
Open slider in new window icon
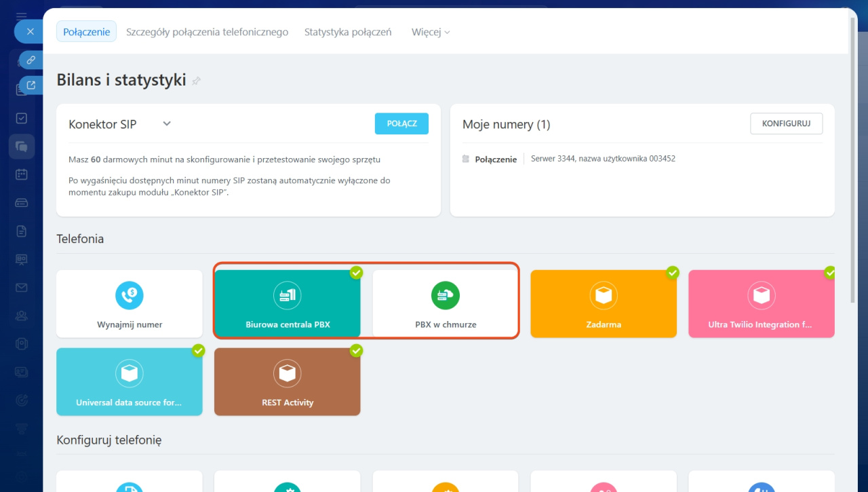pos(31,86)
